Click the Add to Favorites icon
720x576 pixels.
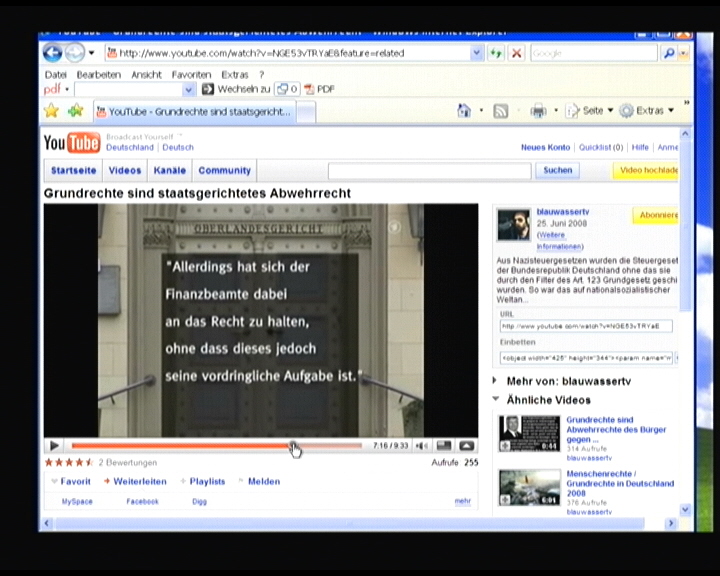click(75, 111)
